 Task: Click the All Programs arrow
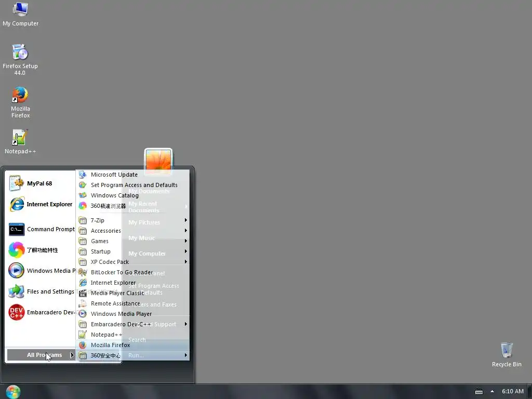(72, 355)
